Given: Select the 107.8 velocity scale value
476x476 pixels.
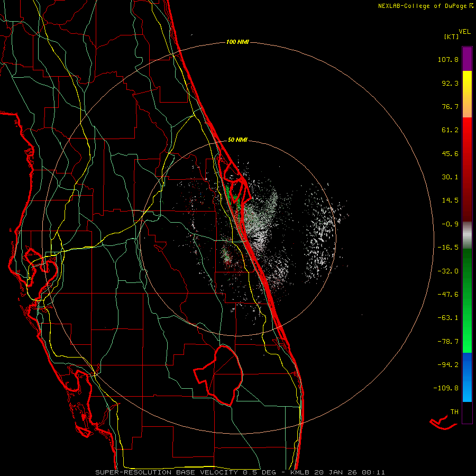Looking at the screenshot, I should 448,59.
